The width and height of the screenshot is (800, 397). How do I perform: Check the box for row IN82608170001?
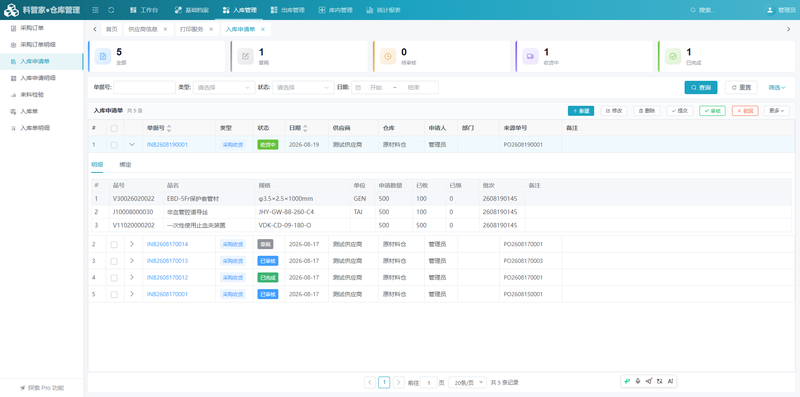114,294
